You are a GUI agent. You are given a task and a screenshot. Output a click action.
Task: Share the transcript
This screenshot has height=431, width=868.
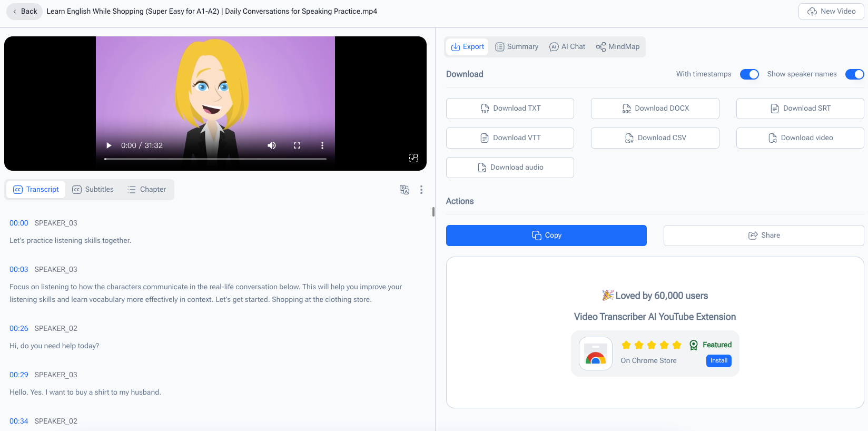[x=764, y=236]
